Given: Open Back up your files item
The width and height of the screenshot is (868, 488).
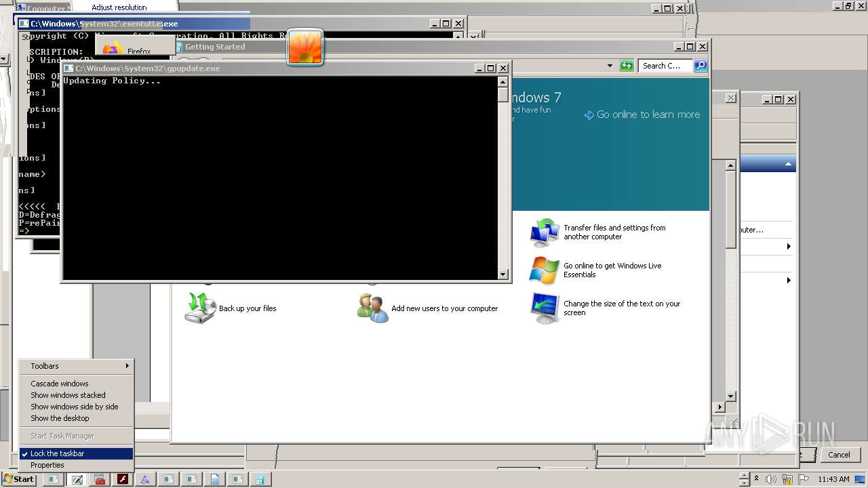Looking at the screenshot, I should click(231, 308).
